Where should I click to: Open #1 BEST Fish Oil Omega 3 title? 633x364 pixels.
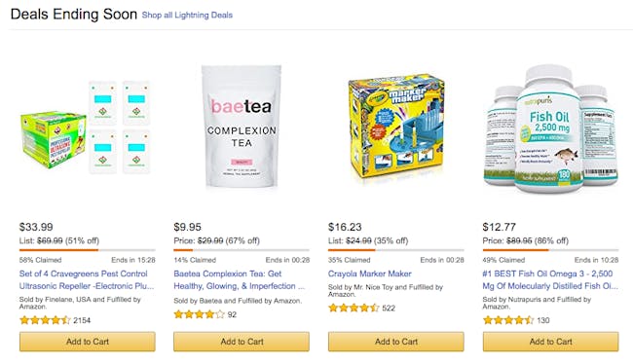click(x=550, y=279)
